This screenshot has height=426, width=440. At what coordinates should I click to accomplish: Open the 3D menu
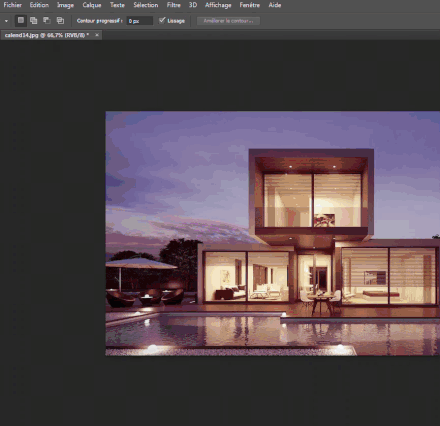coord(193,5)
